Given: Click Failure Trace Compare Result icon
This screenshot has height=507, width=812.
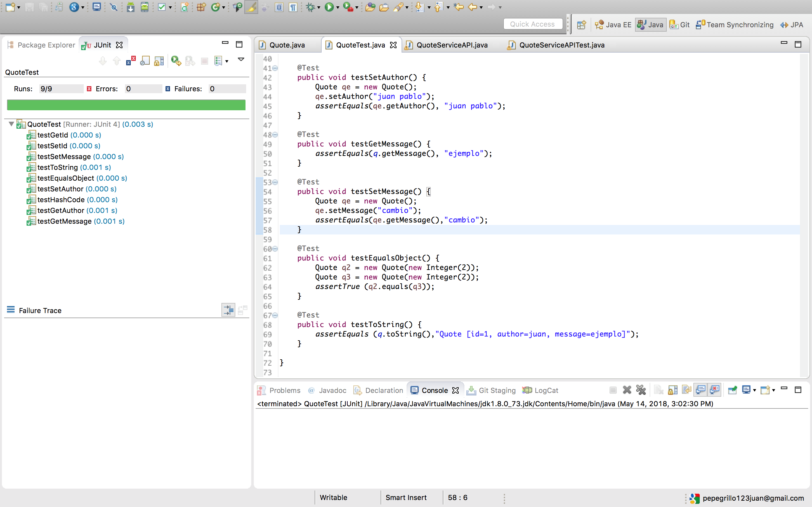Looking at the screenshot, I should [x=242, y=310].
